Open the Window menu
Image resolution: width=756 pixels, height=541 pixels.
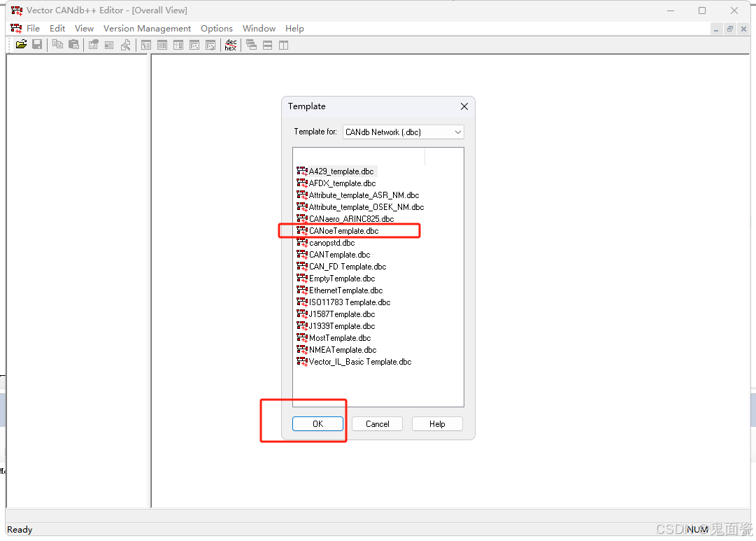(x=259, y=29)
